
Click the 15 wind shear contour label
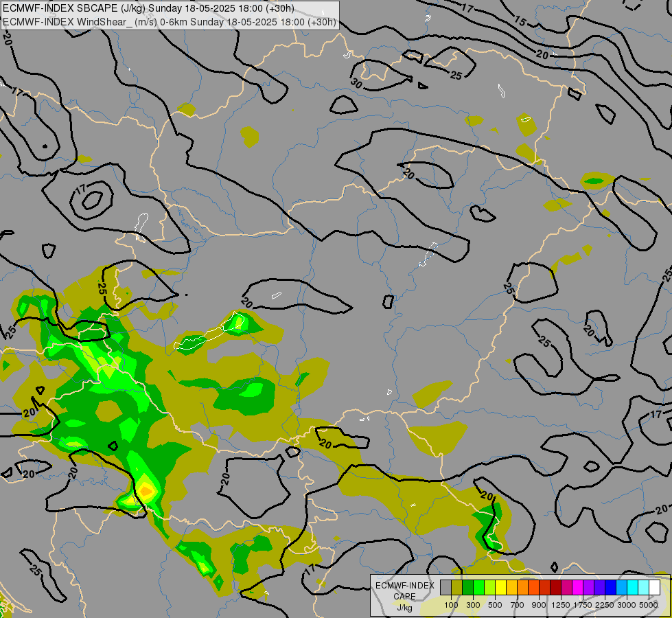click(x=520, y=21)
